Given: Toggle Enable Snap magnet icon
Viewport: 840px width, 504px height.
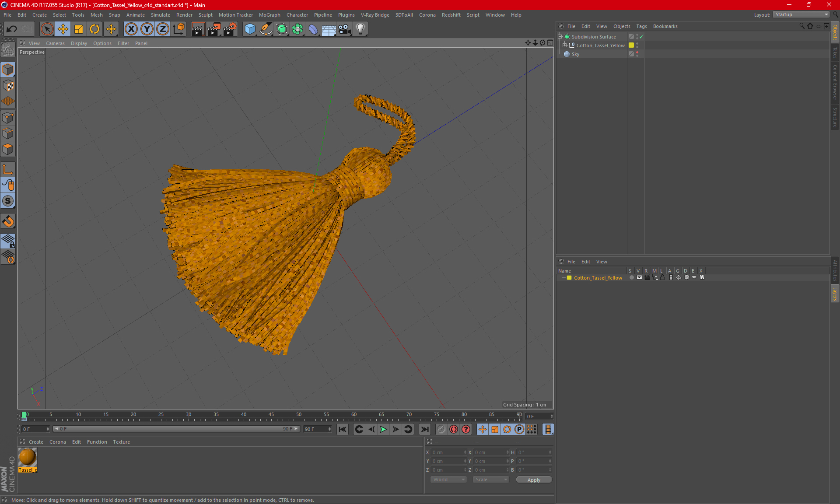Looking at the screenshot, I should (8, 221).
